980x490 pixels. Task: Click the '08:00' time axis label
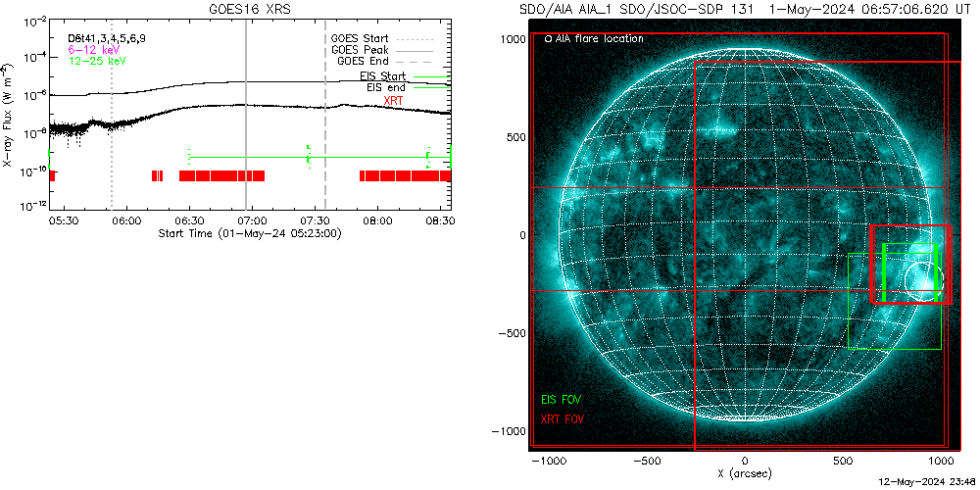[x=378, y=221]
